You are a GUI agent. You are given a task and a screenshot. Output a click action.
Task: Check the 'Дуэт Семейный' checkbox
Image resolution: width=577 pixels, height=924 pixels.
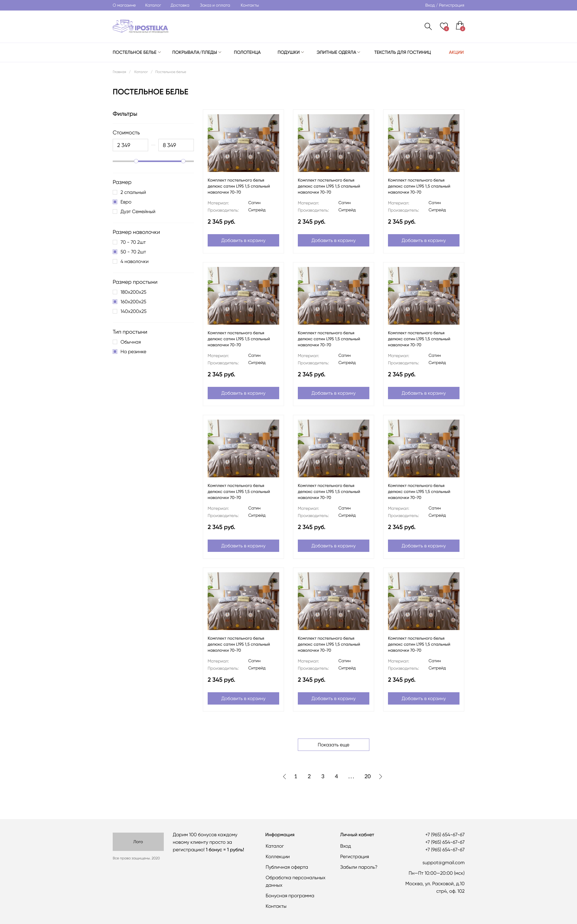pyautogui.click(x=115, y=211)
